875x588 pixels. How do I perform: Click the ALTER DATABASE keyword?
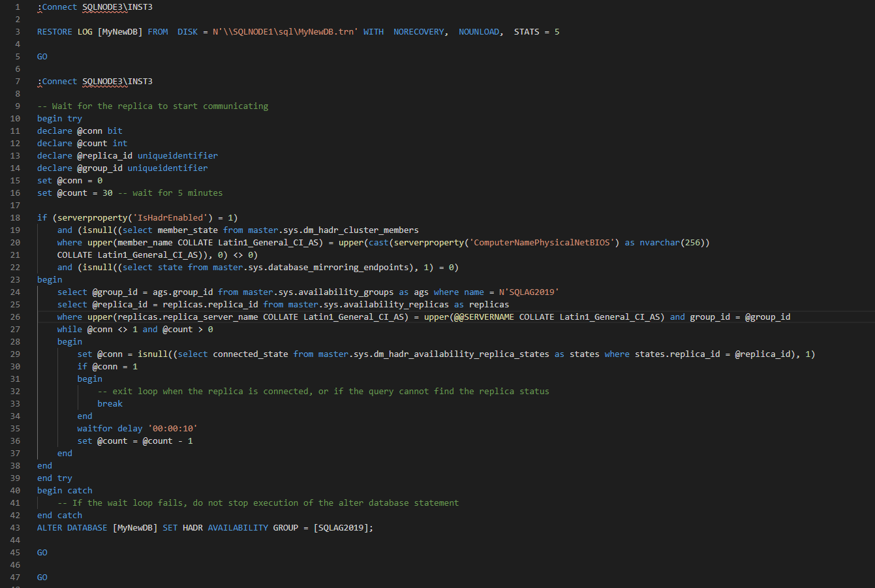pos(72,527)
